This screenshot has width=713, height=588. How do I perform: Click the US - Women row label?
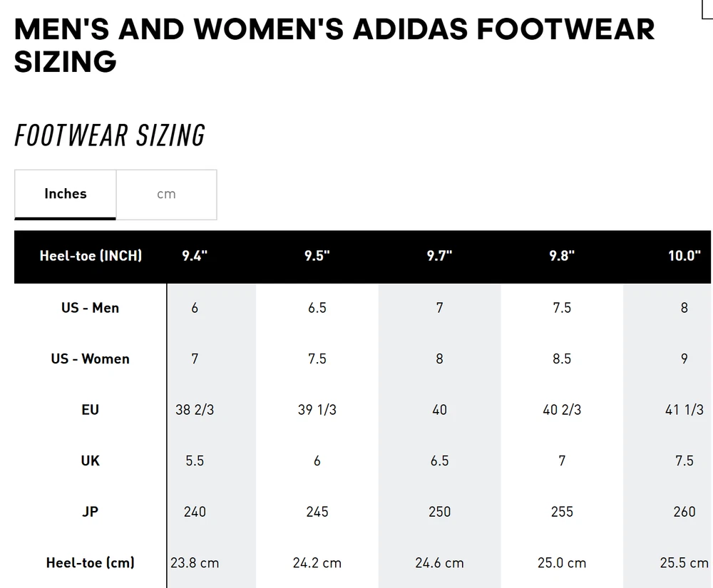point(91,359)
